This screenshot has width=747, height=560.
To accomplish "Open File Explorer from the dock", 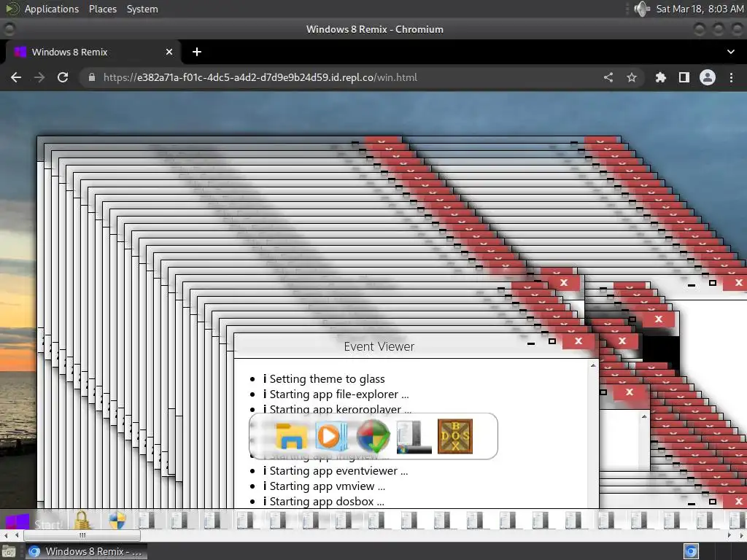I will (290, 436).
